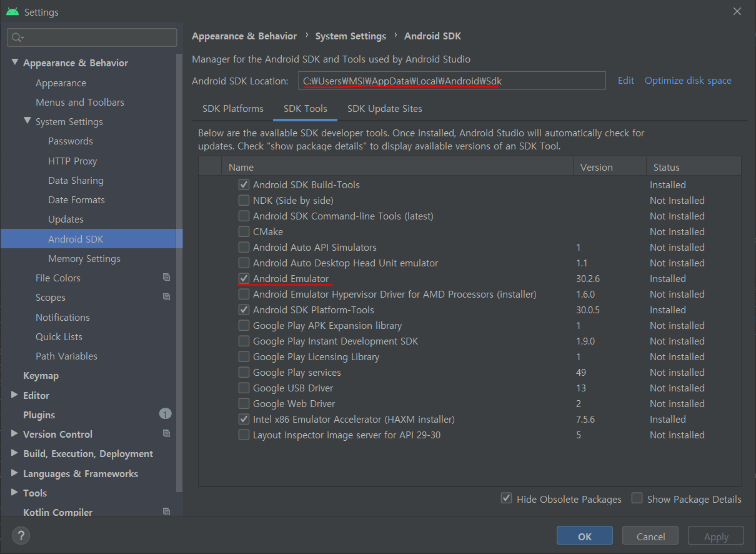The height and width of the screenshot is (554, 756).
Task: Toggle Android SDK Platform-Tools checkbox
Action: point(244,310)
